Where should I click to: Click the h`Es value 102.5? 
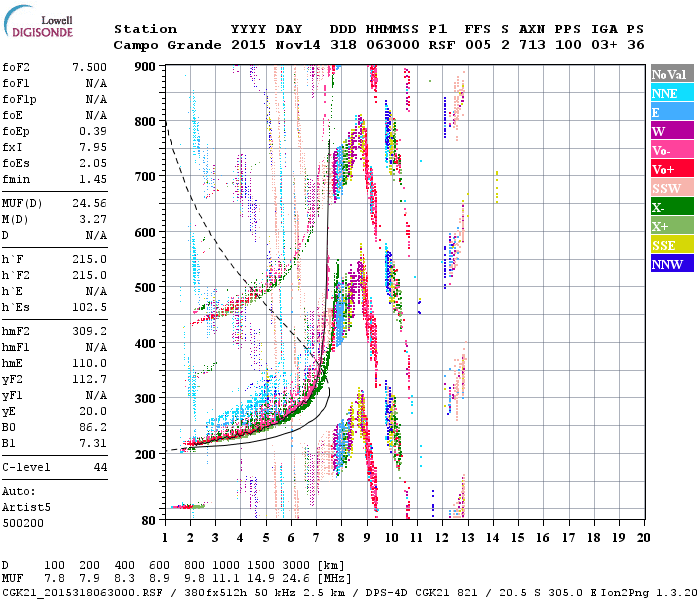[89, 308]
